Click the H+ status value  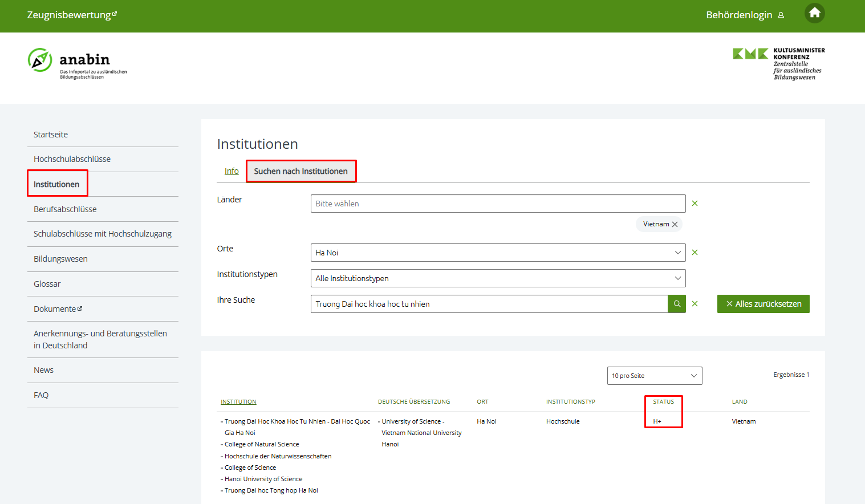tap(657, 421)
